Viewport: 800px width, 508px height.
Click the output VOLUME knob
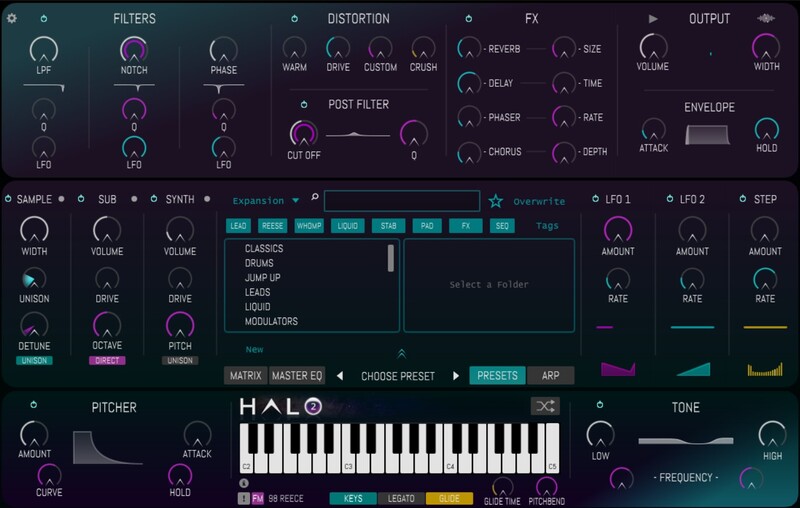(x=653, y=47)
